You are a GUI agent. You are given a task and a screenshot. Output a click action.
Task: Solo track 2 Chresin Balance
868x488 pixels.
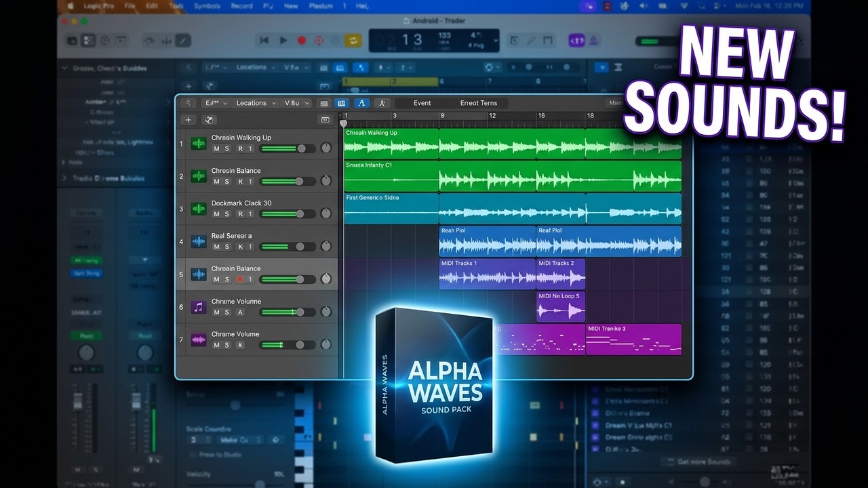point(227,182)
